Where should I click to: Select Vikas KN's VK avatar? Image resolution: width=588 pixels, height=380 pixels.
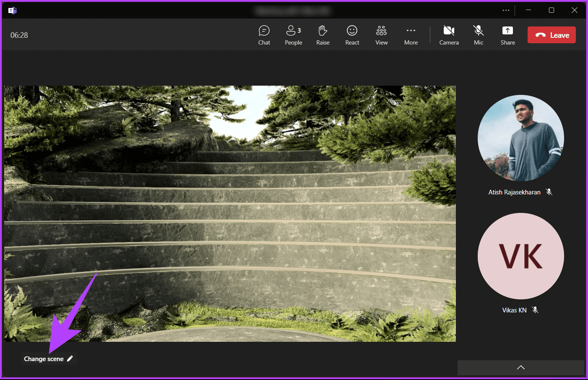(x=520, y=256)
